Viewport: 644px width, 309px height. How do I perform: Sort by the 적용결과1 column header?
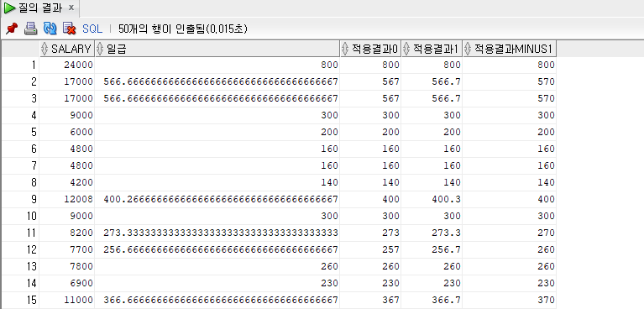(x=432, y=49)
